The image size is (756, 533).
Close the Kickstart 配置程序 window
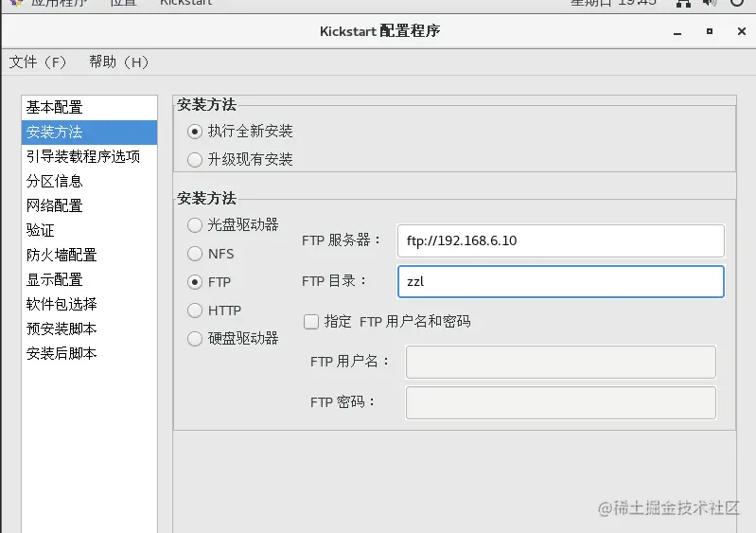pos(742,31)
